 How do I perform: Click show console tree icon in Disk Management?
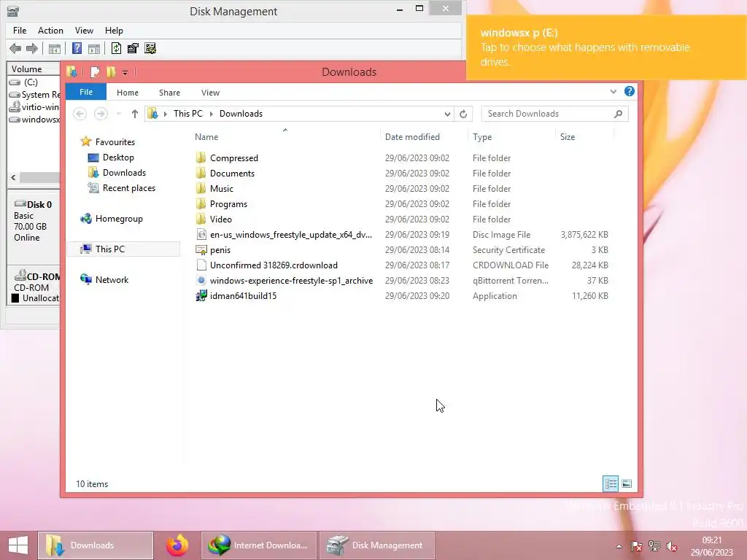pos(54,48)
